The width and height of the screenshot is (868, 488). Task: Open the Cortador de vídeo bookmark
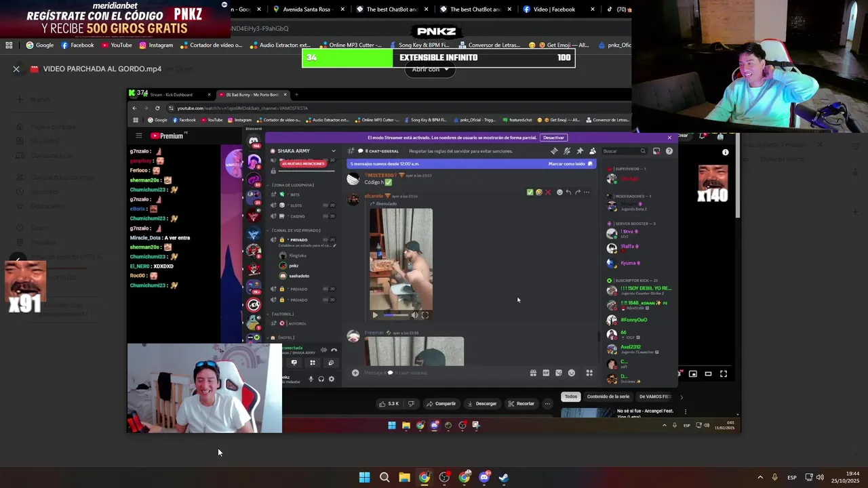[211, 45]
